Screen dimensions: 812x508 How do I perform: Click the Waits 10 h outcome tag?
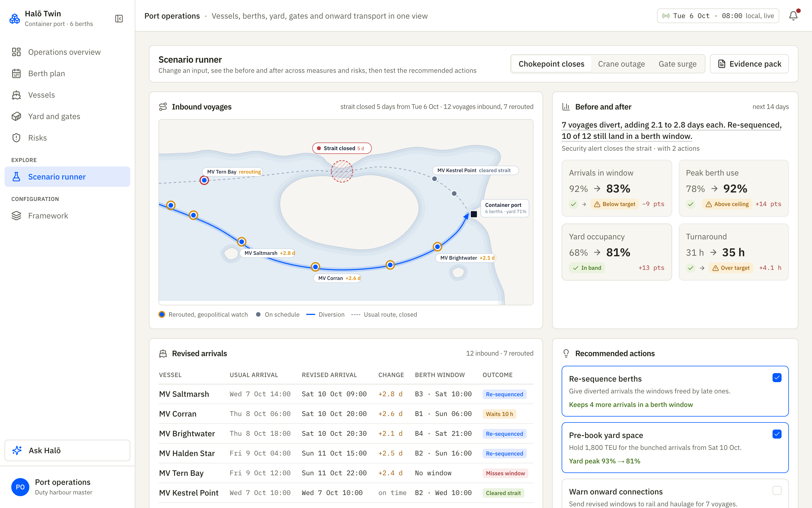[499, 414]
